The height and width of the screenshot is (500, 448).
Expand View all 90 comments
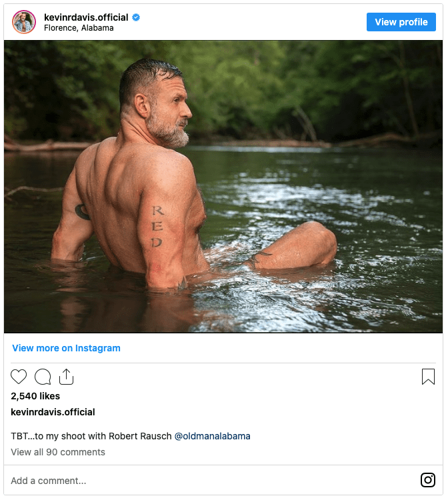tap(58, 452)
